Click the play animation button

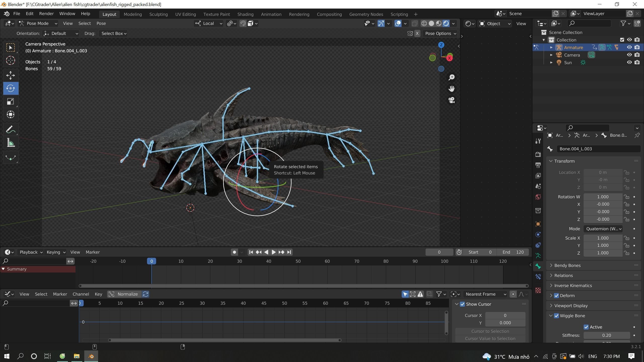click(x=274, y=252)
